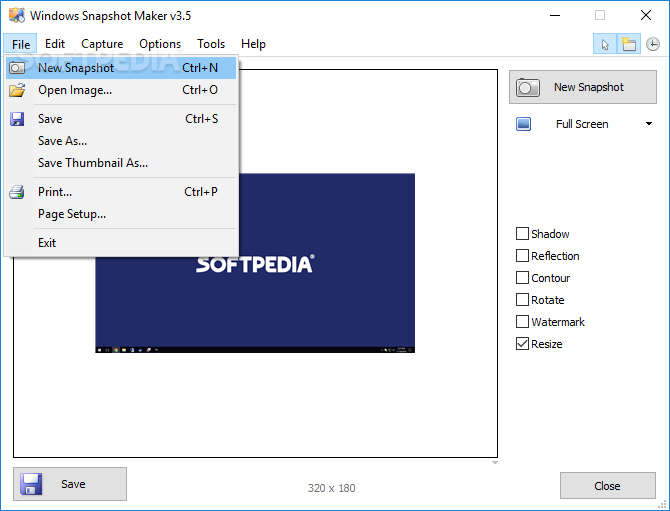670x511 pixels.
Task: Click the Windows Snapshot Maker title bar icon
Action: (x=17, y=15)
